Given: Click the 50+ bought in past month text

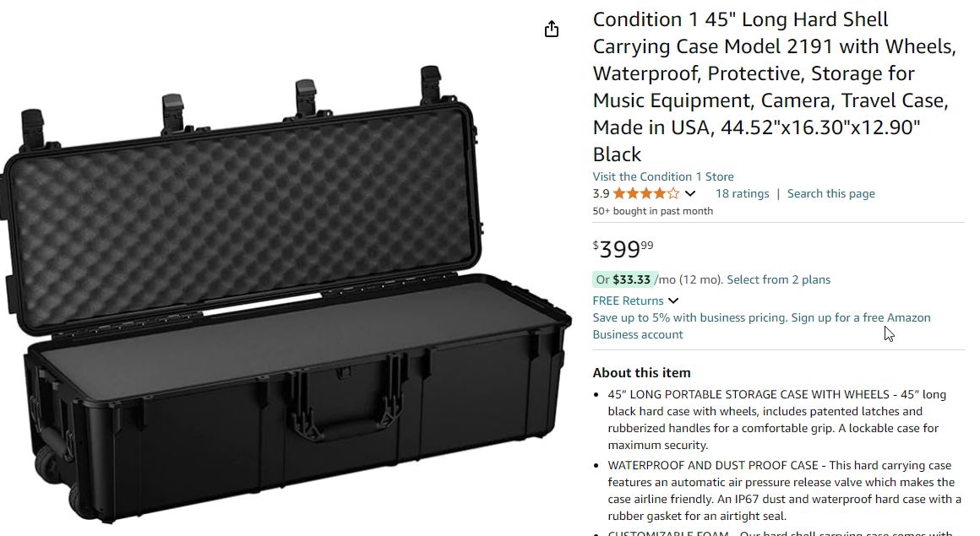Looking at the screenshot, I should click(652, 211).
